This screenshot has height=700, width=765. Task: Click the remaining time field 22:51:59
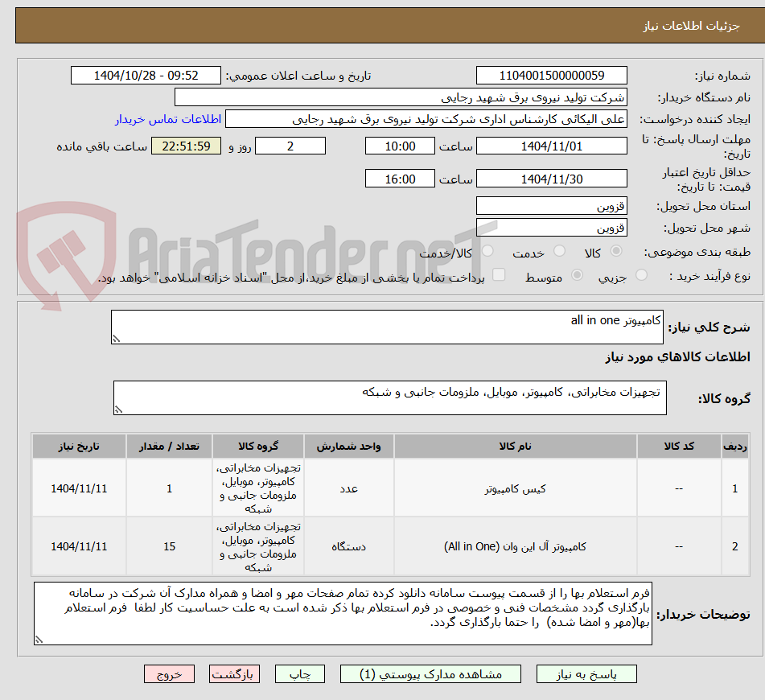click(x=186, y=146)
